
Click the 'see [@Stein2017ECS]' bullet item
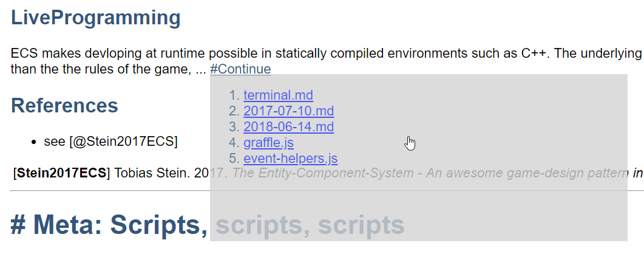(110, 142)
